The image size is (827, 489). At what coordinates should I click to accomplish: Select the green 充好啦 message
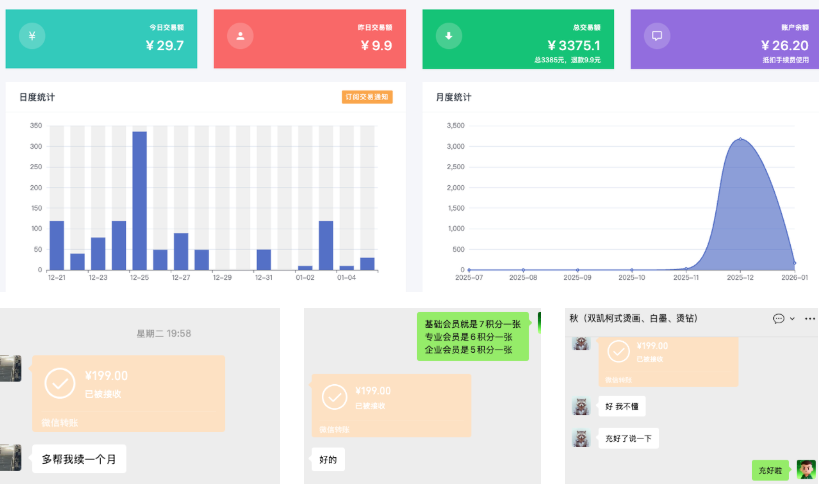(x=770, y=471)
